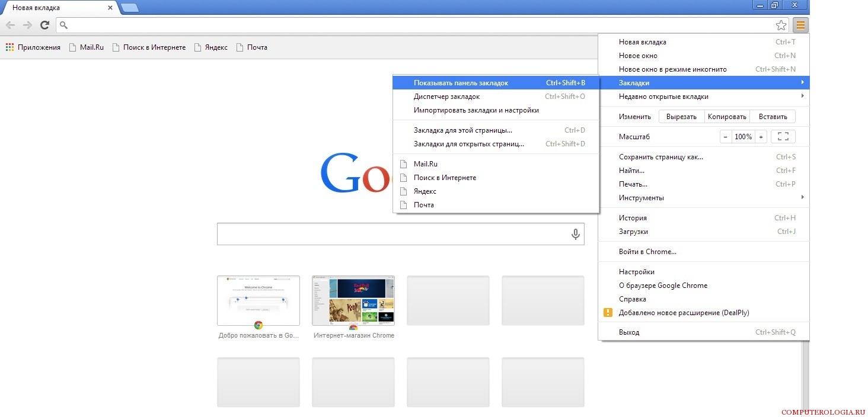Click the full screen icon next to zoom
This screenshot has width=868, height=417.
coord(783,137)
